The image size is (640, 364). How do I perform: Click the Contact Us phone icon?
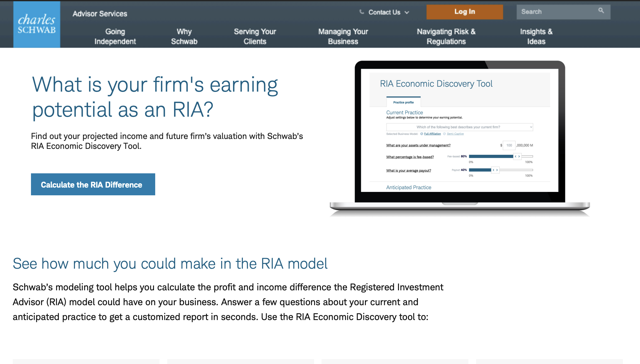(362, 12)
